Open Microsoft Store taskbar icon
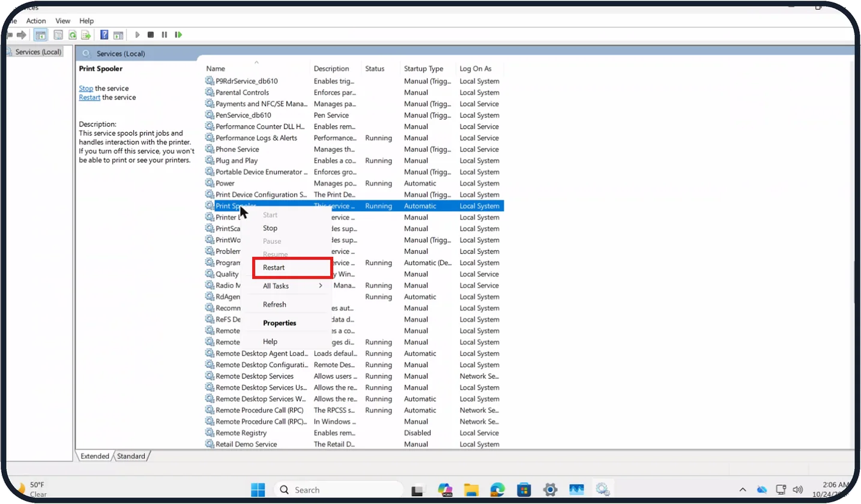 (524, 490)
